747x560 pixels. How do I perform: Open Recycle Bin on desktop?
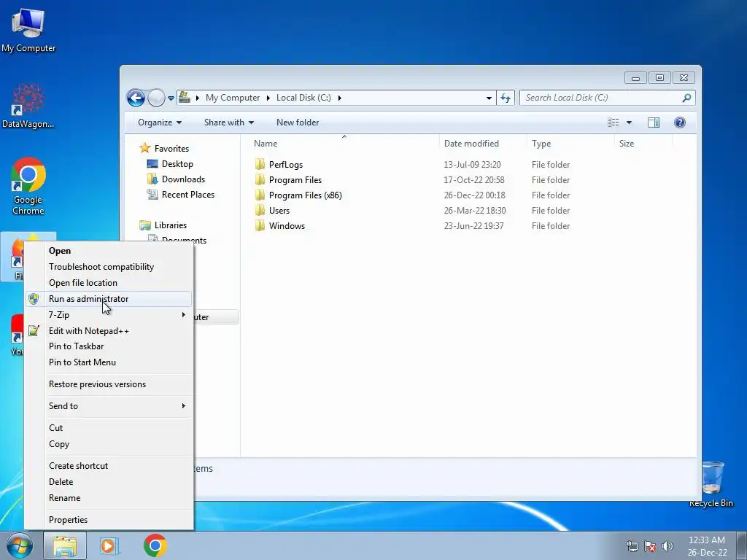pyautogui.click(x=711, y=484)
